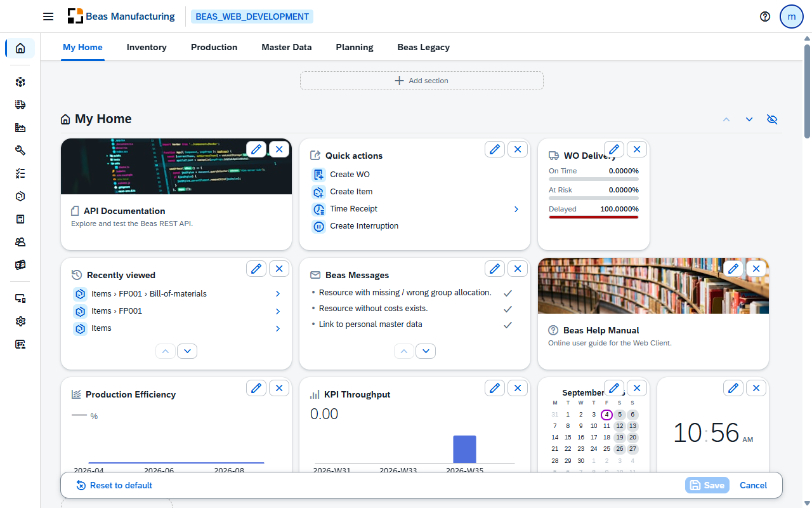Check off 'Resource without costs exists' message

coord(507,309)
